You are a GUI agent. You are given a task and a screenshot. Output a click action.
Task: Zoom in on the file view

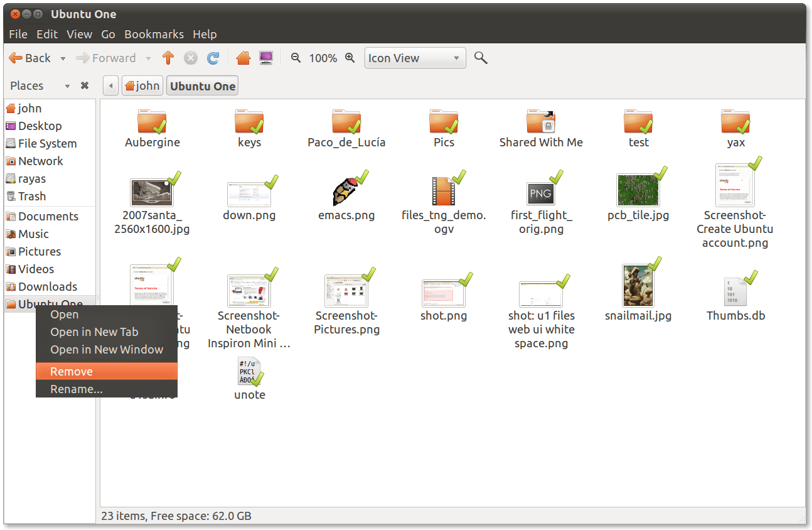350,57
